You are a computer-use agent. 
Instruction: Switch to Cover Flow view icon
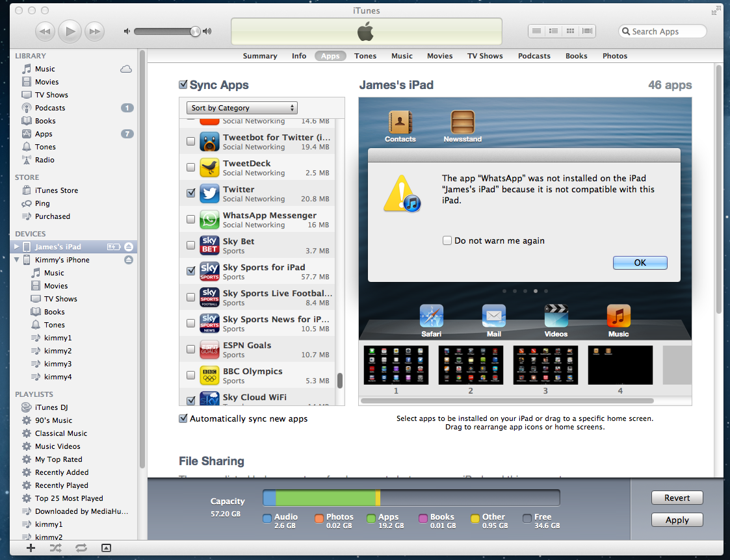point(587,31)
